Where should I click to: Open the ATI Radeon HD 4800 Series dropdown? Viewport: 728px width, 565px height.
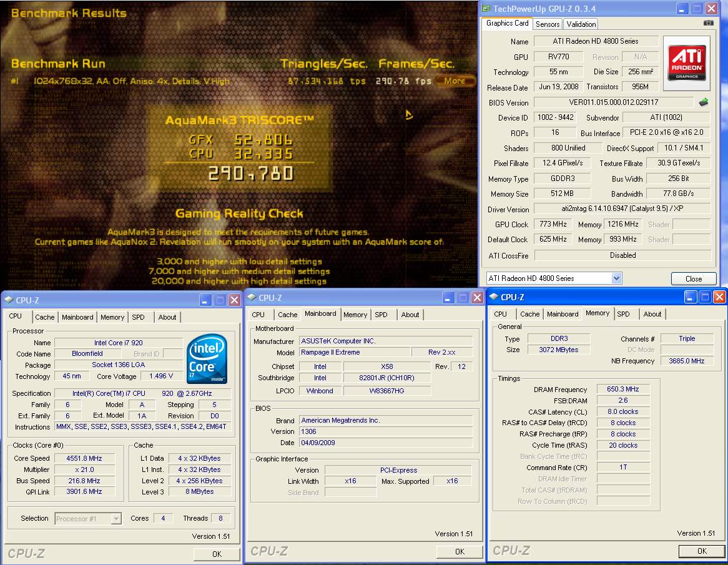tap(616, 278)
